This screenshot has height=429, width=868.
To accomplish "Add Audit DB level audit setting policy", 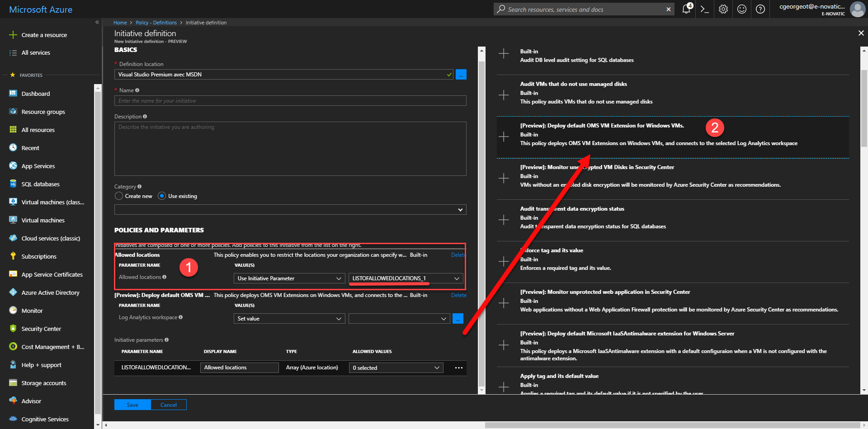I will click(504, 54).
